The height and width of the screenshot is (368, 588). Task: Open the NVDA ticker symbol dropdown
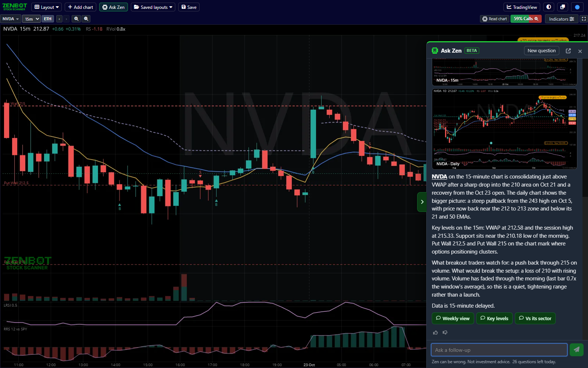click(x=10, y=19)
